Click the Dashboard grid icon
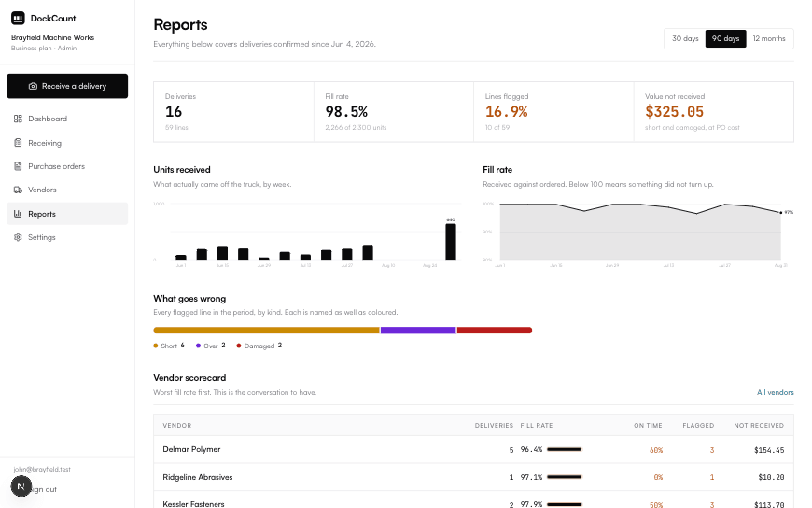Image resolution: width=812 pixels, height=508 pixels. 18,119
